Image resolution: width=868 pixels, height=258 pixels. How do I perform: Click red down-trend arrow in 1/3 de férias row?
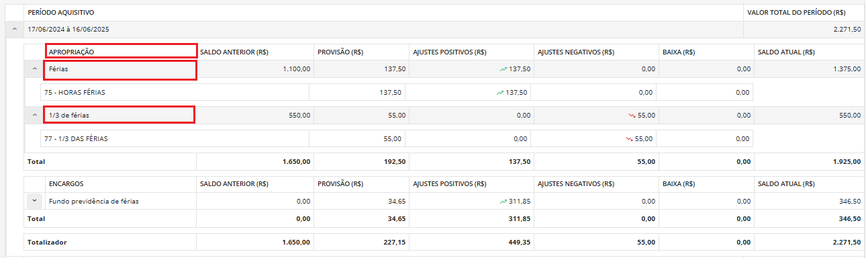632,116
